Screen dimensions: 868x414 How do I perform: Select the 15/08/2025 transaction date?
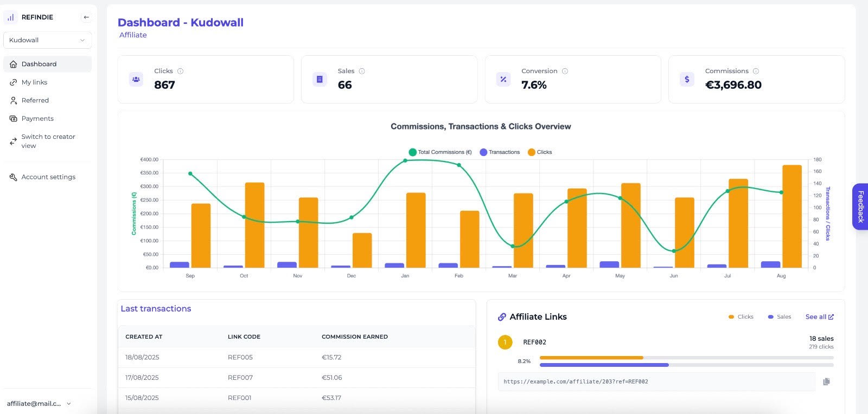point(142,398)
